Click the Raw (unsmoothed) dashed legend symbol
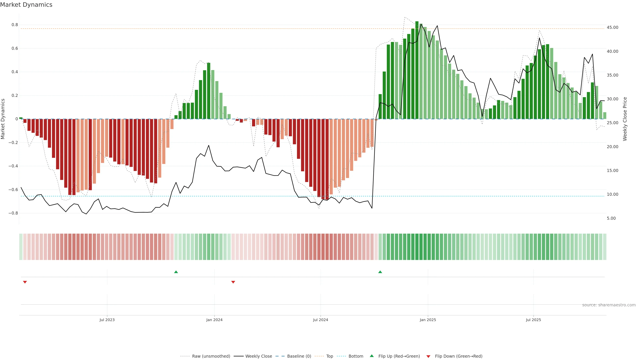The height and width of the screenshot is (362, 644). tap(185, 356)
